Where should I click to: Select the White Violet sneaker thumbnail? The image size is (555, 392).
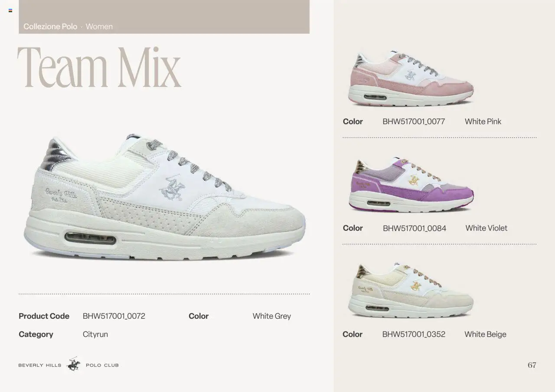tap(411, 185)
